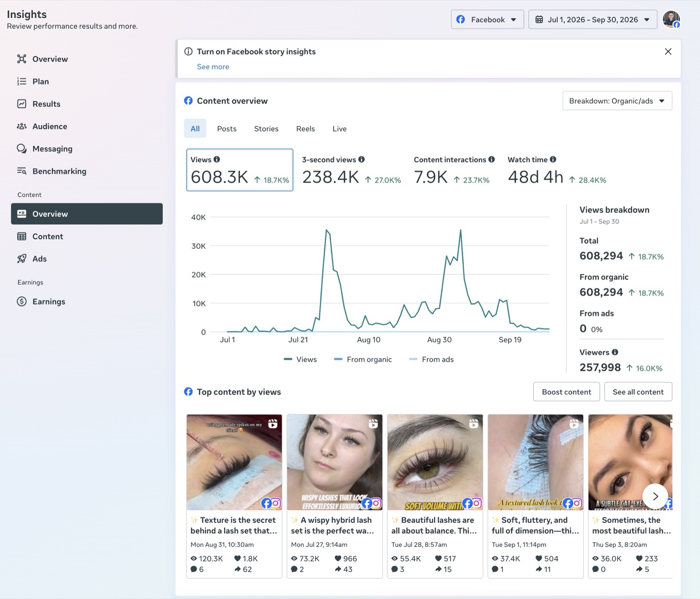
Task: Click the info icon next to Views metric
Action: [x=217, y=159]
